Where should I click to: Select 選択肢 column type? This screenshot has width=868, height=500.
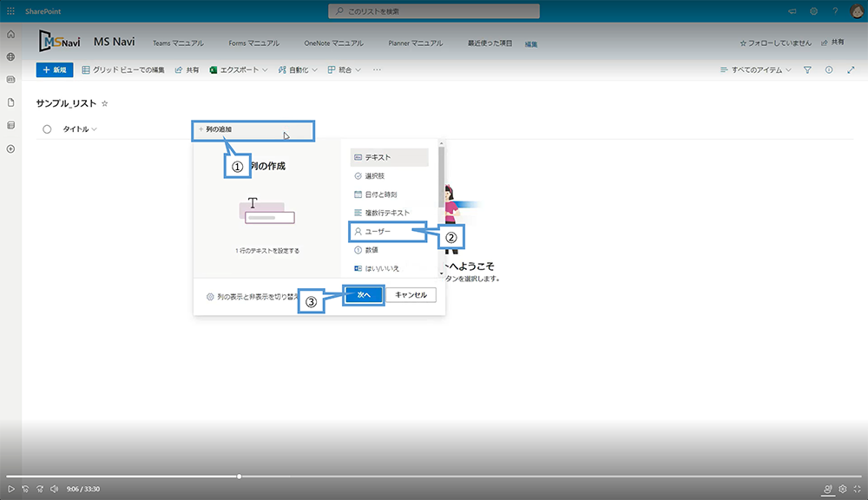click(x=389, y=176)
